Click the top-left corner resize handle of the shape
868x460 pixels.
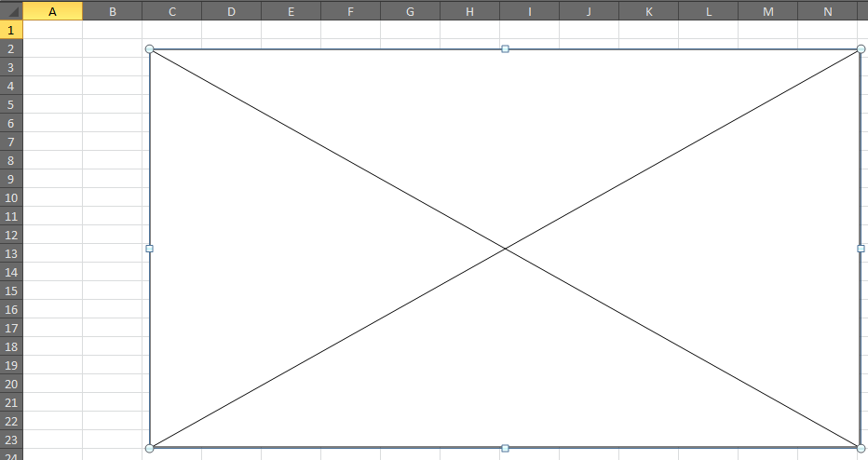coord(150,48)
